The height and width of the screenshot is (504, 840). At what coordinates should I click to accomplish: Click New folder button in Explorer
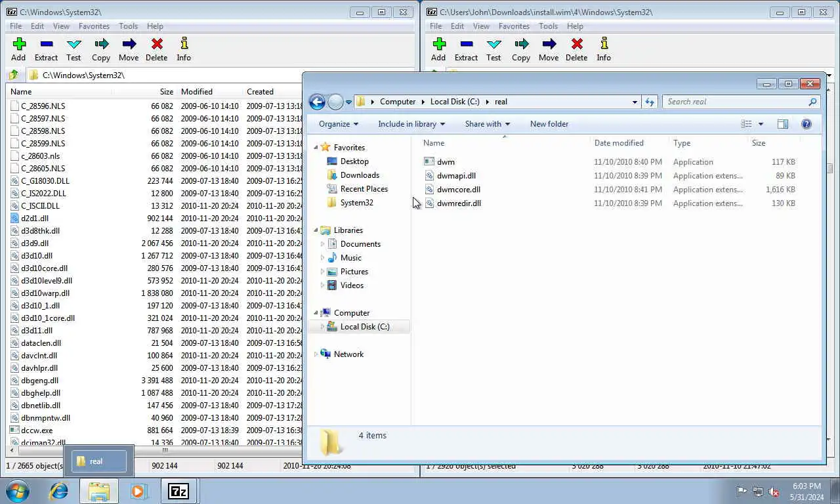point(549,124)
